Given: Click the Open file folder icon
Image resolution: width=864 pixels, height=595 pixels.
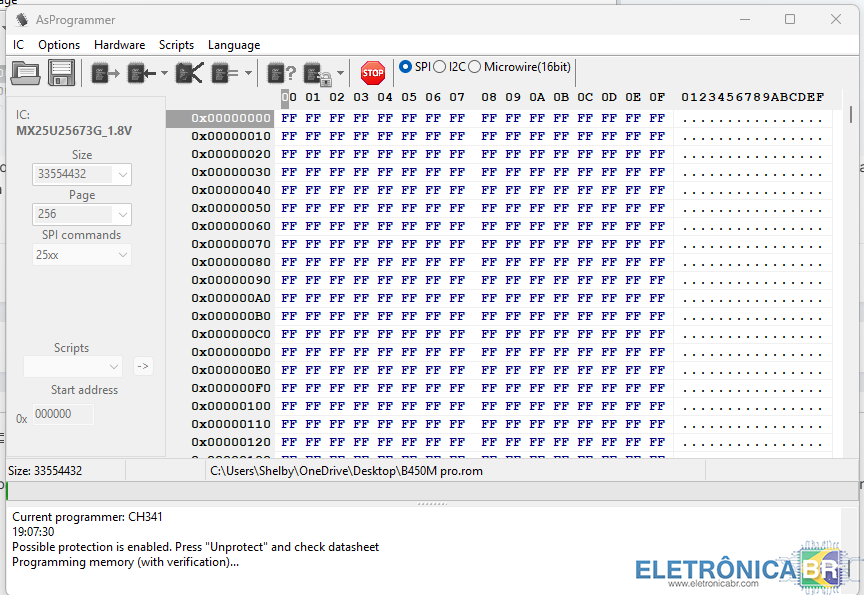Looking at the screenshot, I should [x=25, y=72].
